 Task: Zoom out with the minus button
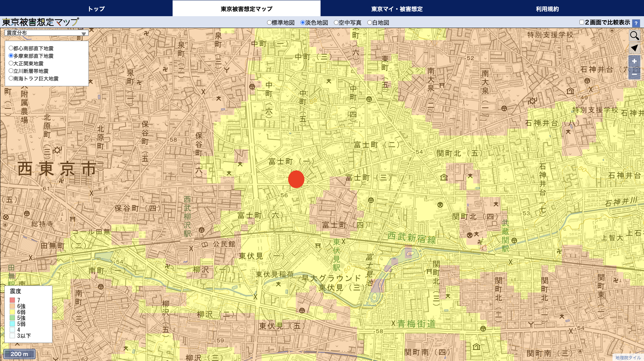(x=634, y=74)
